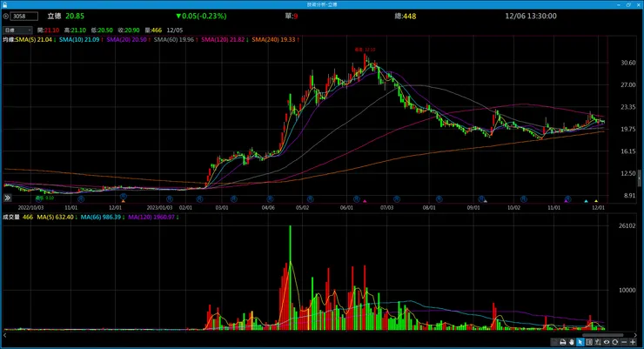Click the print chart icon
The image size is (644, 349).
563,342
